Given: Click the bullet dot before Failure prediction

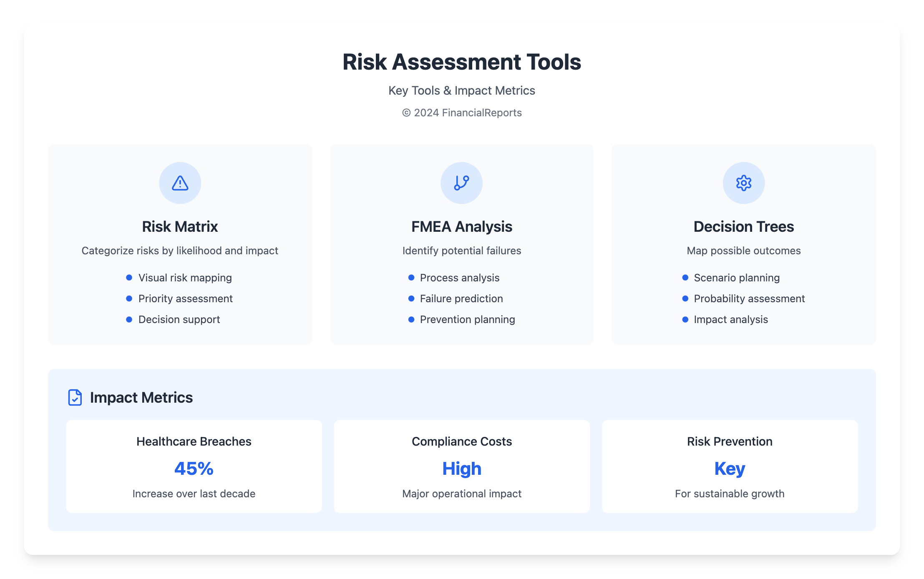Looking at the screenshot, I should (x=411, y=298).
